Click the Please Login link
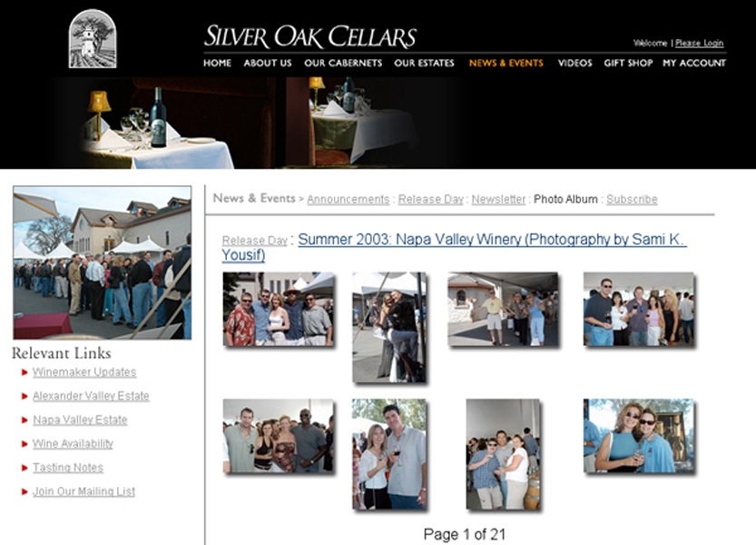 [699, 44]
